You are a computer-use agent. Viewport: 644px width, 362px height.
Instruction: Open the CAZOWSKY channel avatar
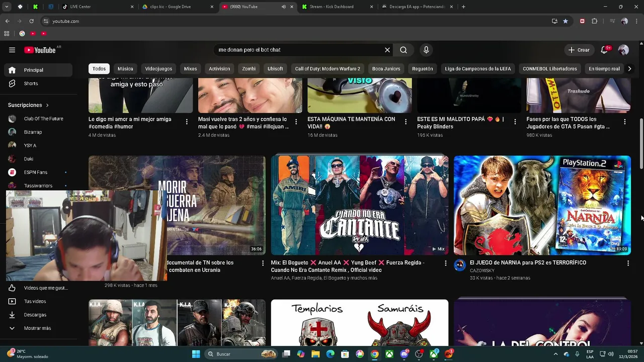[460, 265]
